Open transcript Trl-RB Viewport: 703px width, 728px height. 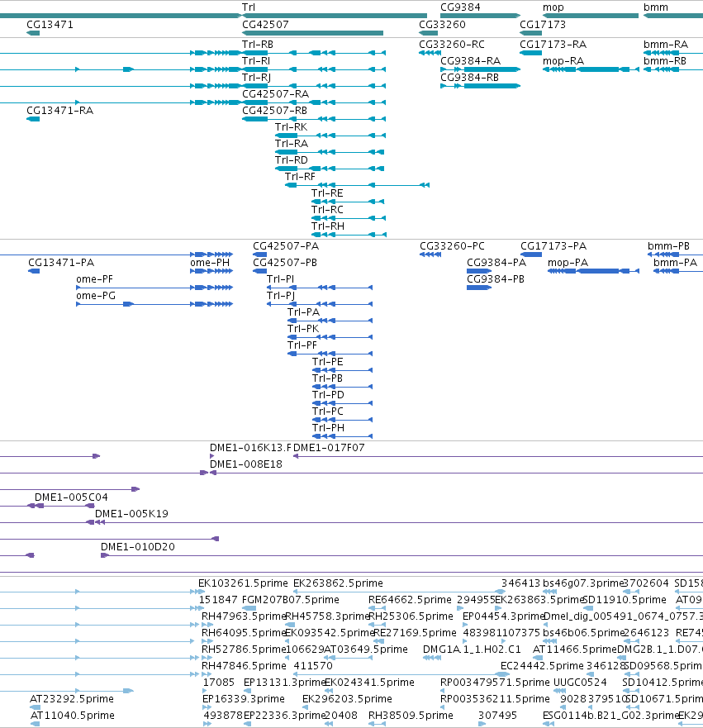[258, 45]
